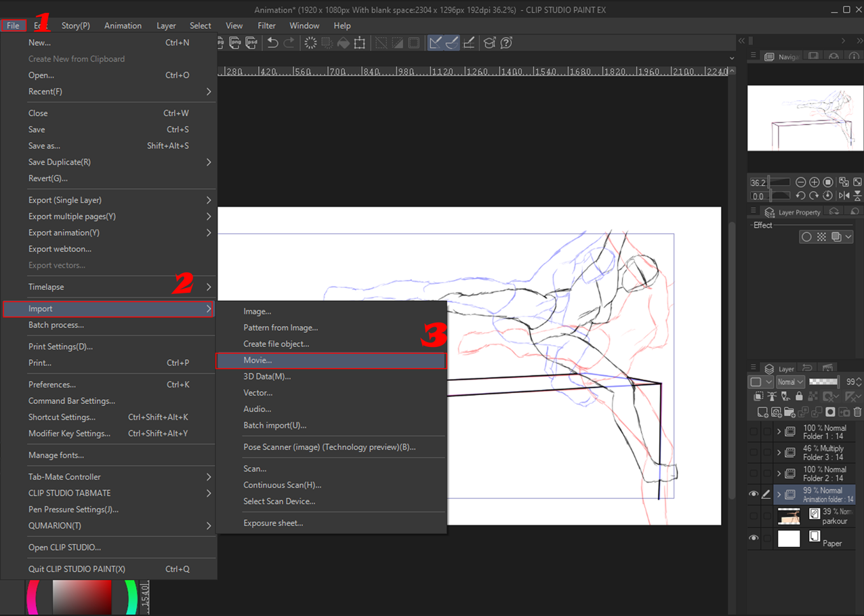Click the Delete layer trash icon

(x=857, y=412)
